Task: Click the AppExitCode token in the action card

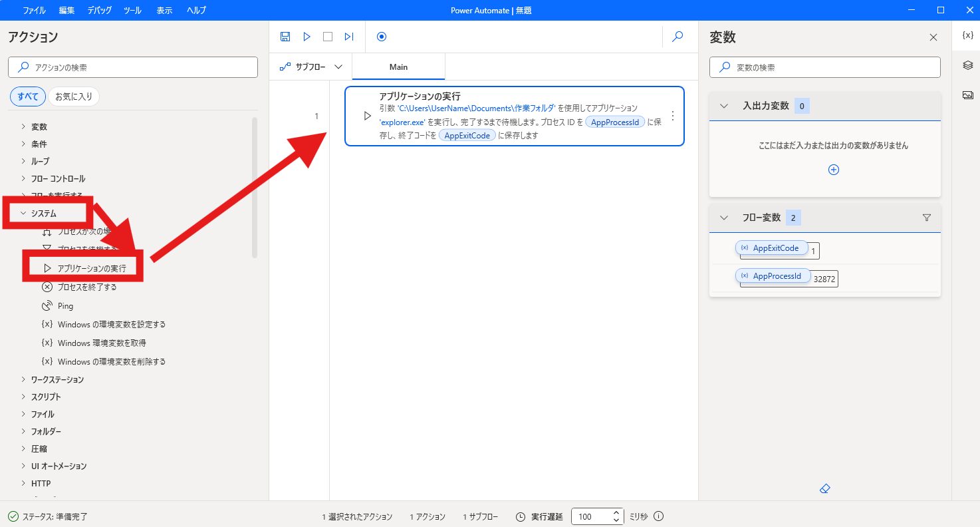Action: pyautogui.click(x=467, y=136)
